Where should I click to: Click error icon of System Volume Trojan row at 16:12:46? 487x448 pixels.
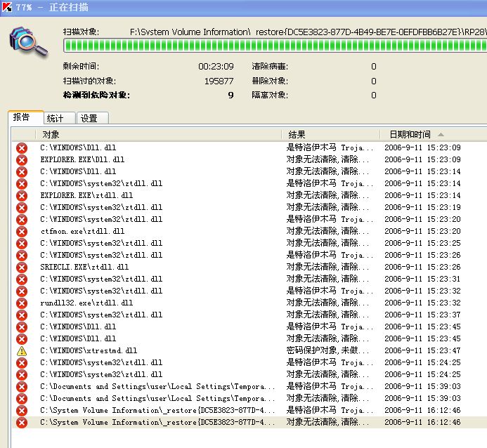[22, 411]
